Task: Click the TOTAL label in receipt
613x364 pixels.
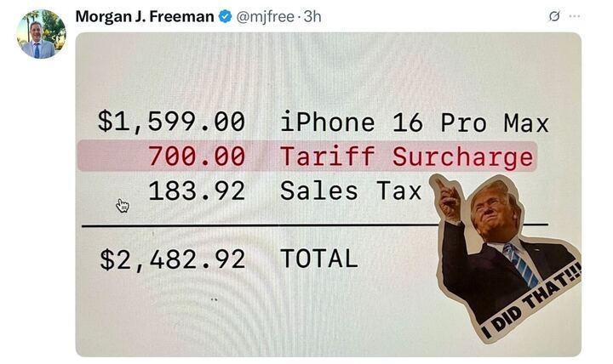Action: point(318,259)
